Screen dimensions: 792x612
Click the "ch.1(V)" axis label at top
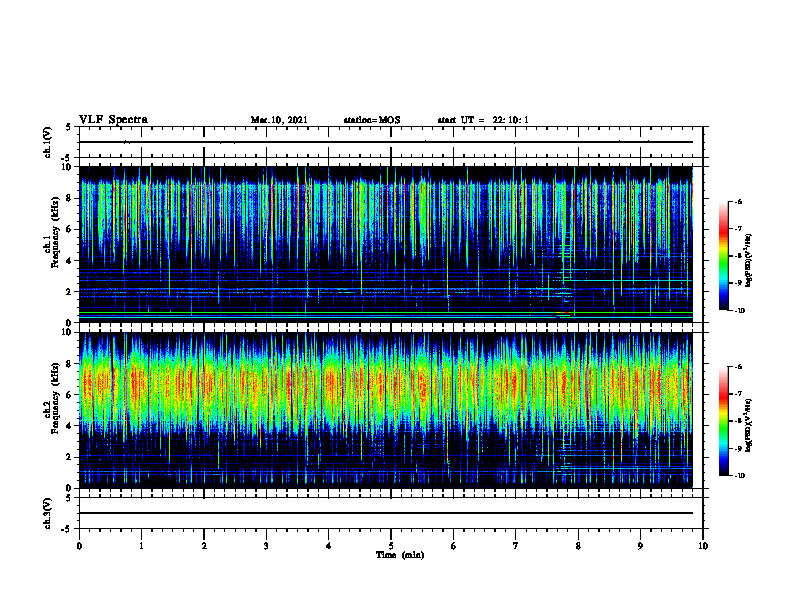coord(48,142)
